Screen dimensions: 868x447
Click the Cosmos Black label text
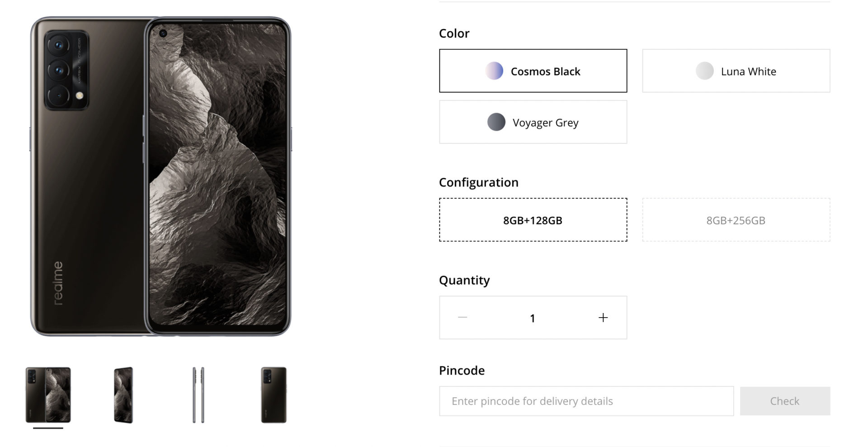pos(545,71)
